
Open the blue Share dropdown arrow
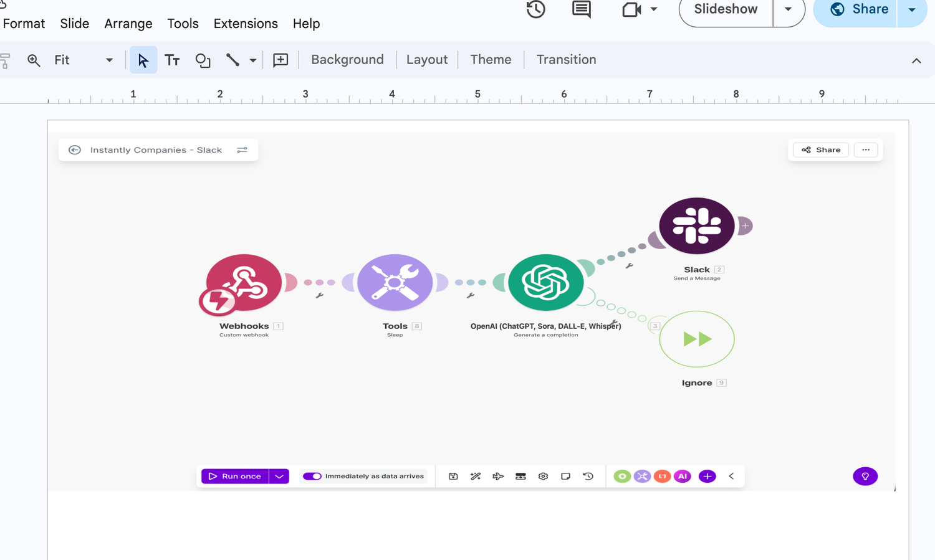click(912, 9)
